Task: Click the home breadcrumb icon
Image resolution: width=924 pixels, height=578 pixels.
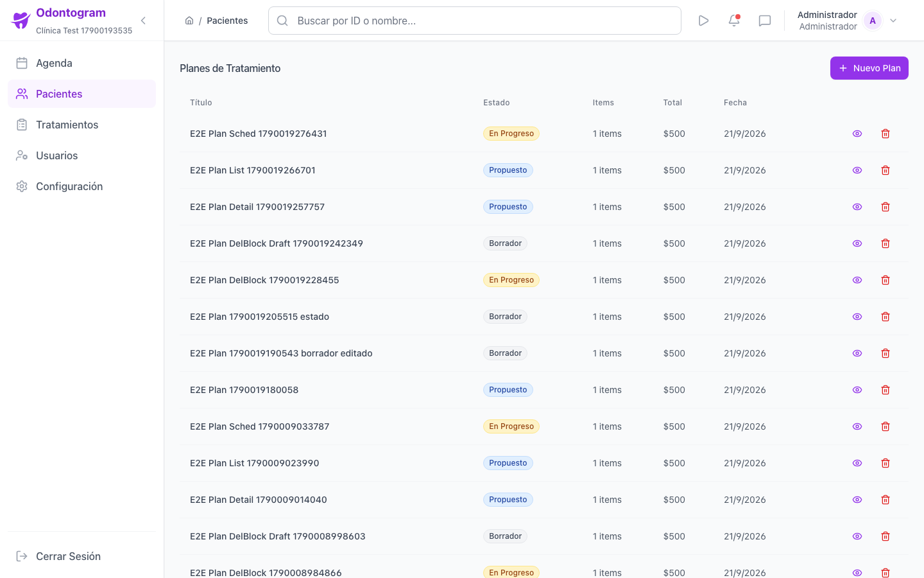Action: [x=189, y=21]
